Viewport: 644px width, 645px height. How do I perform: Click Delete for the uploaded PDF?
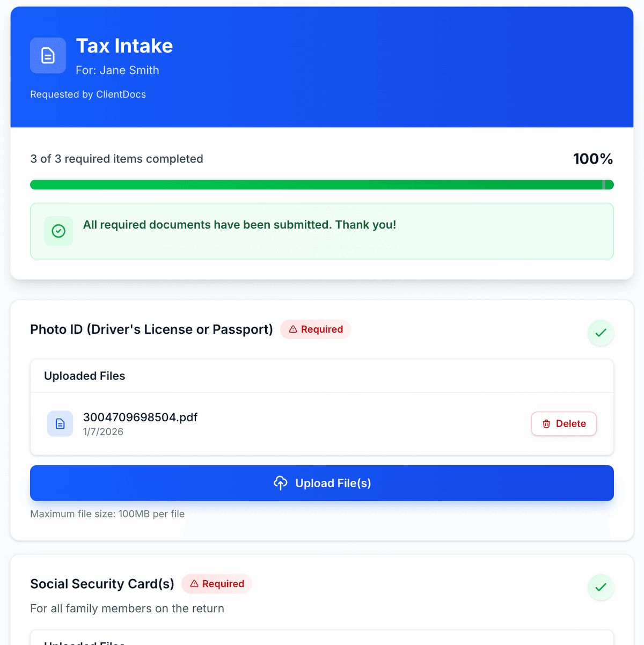(563, 423)
